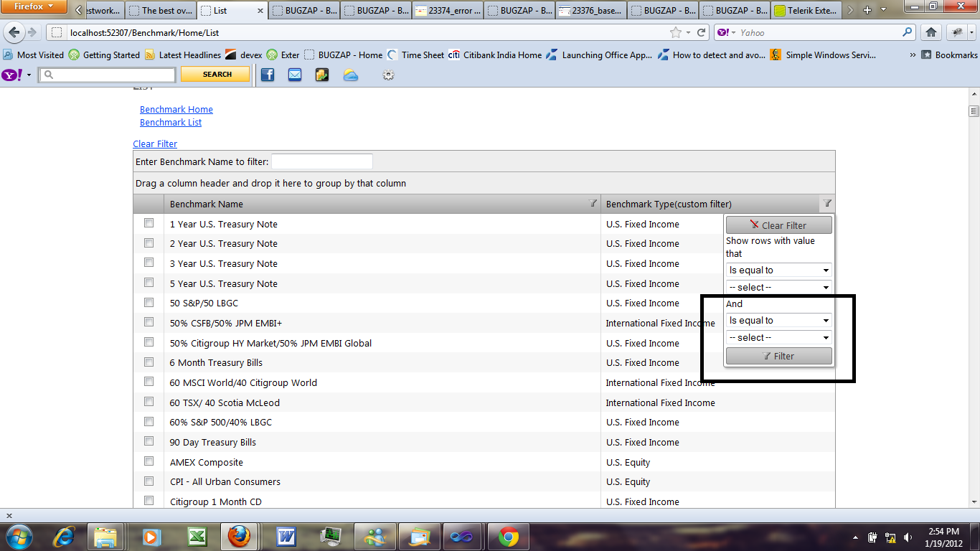Reload page with the refresh icon
This screenshot has height=551, width=980.
pyautogui.click(x=702, y=32)
